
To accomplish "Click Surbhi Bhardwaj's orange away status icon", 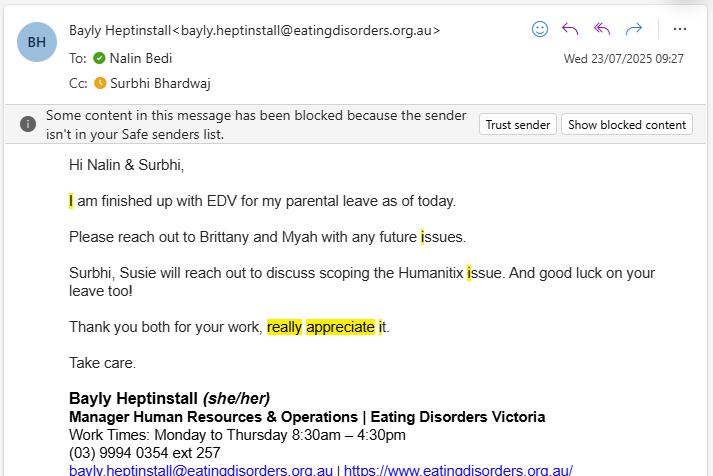I will point(100,83).
